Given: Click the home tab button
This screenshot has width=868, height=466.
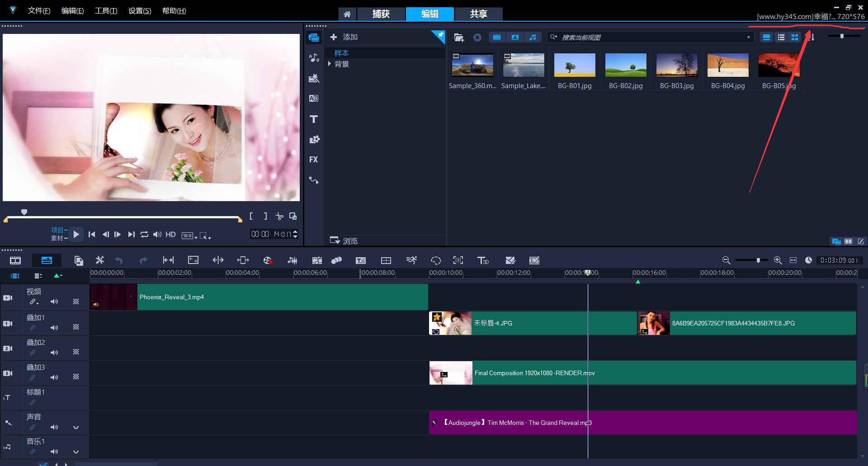Looking at the screenshot, I should (347, 14).
